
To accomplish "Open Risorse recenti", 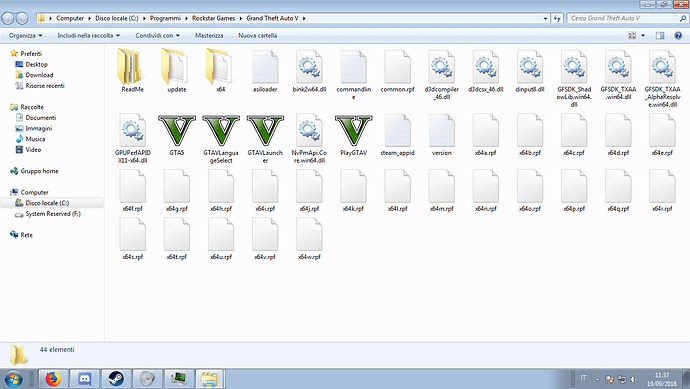I will (40, 86).
